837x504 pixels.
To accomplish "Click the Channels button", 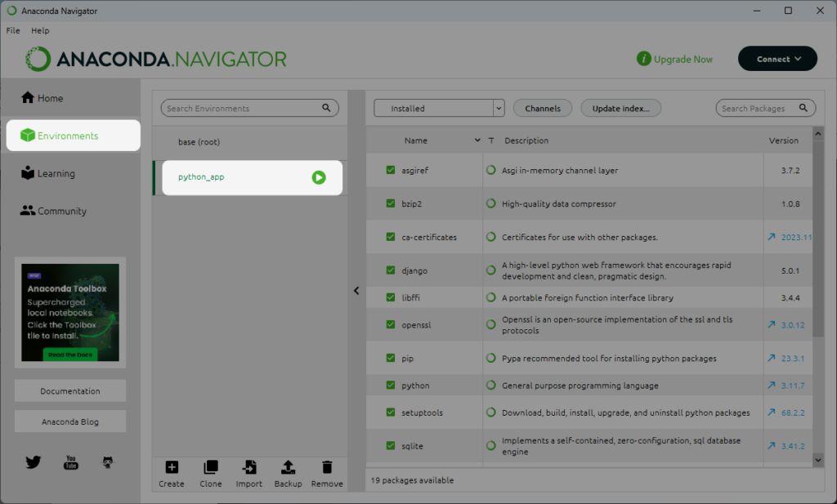I will click(543, 108).
